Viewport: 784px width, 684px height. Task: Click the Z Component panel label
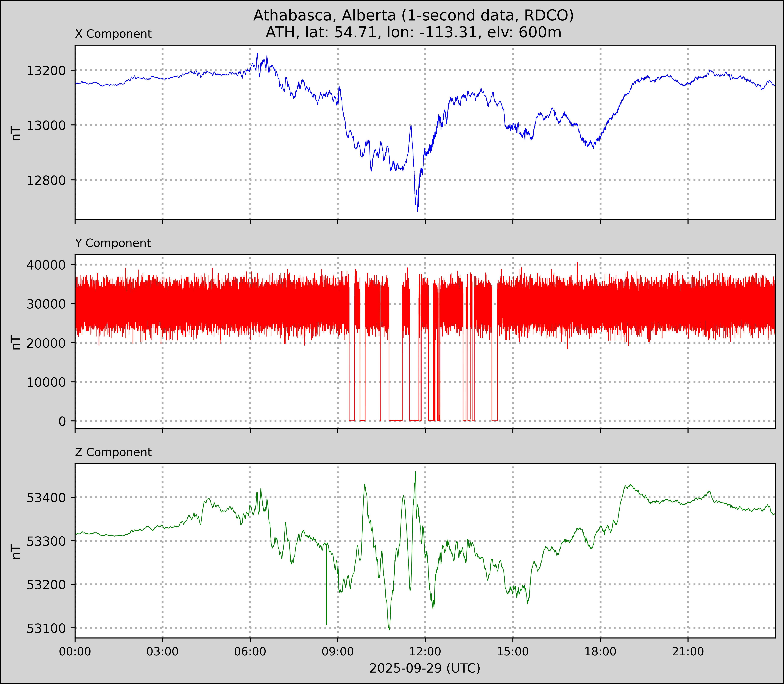113,452
